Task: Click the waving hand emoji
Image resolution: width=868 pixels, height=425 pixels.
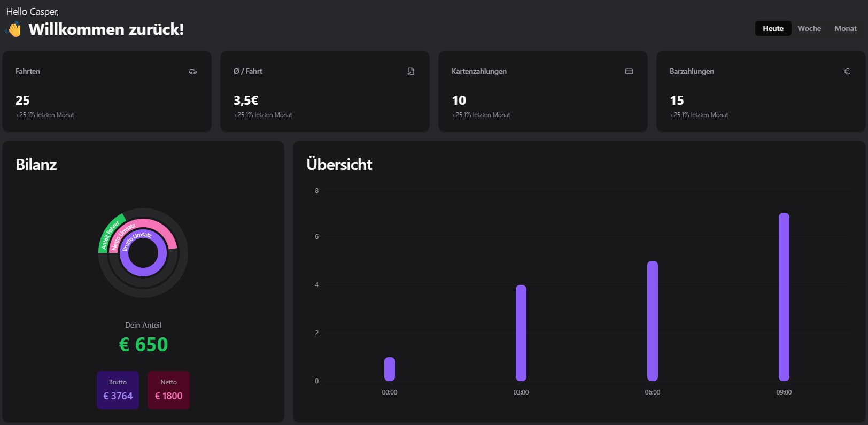Action: (x=14, y=29)
